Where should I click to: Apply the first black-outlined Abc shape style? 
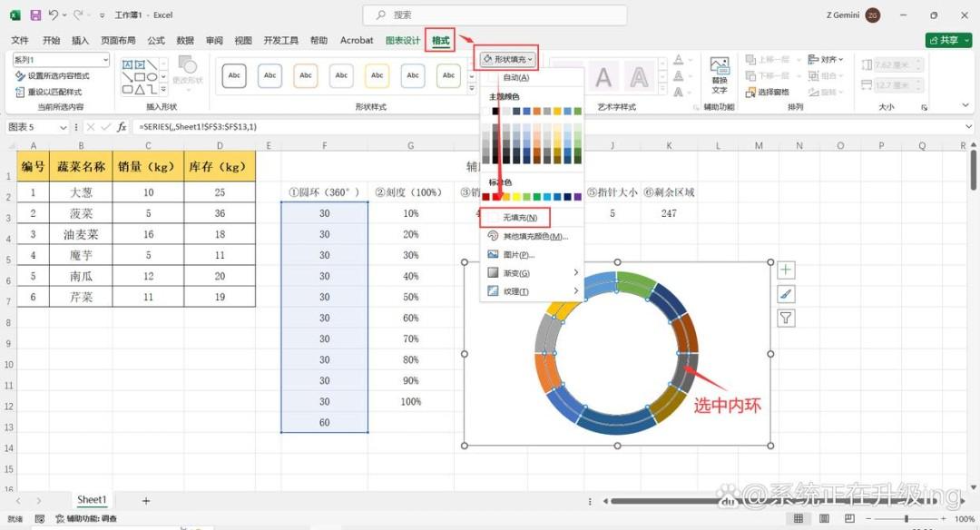[x=234, y=75]
